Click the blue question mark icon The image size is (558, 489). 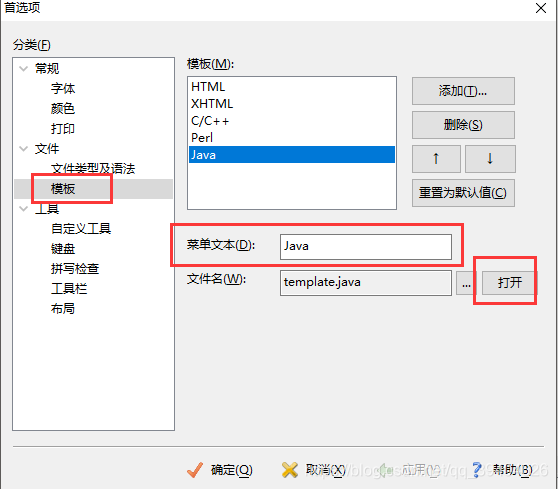(x=477, y=470)
